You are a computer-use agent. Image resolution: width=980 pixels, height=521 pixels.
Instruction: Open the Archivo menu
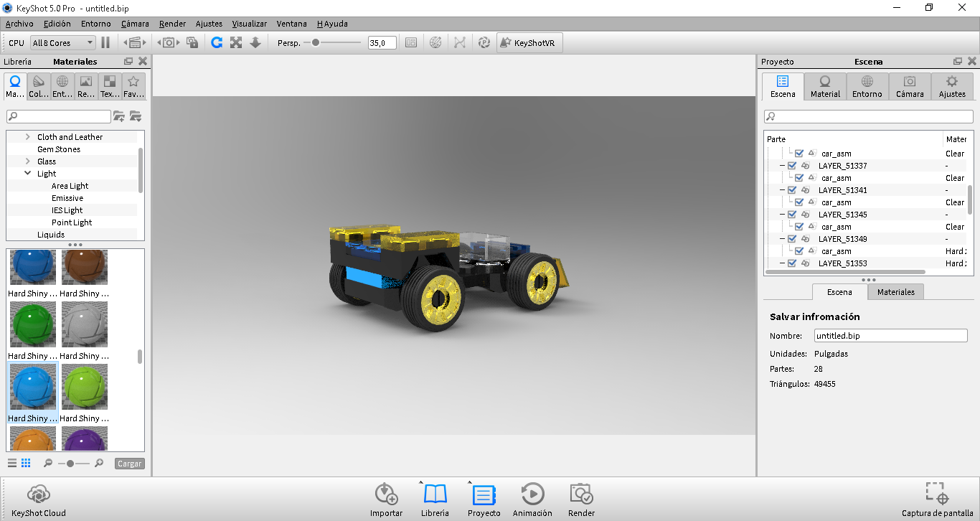[19, 24]
